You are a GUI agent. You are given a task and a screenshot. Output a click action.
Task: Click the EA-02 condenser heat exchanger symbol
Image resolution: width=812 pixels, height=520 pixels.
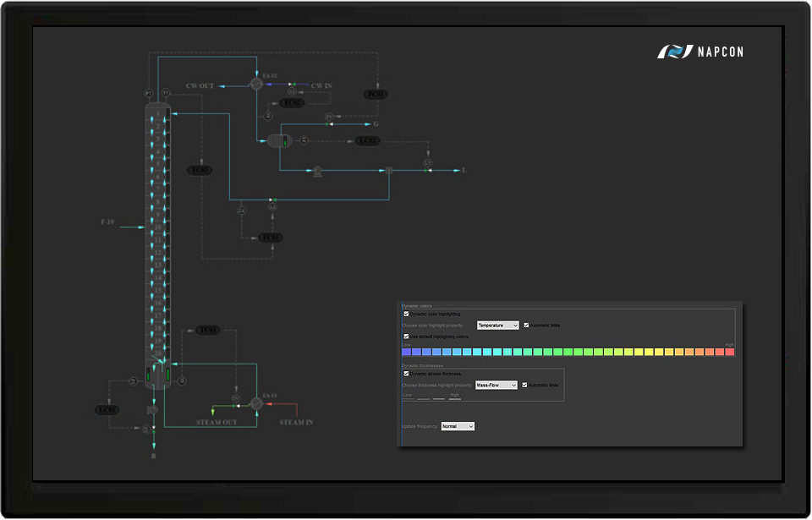tap(256, 85)
